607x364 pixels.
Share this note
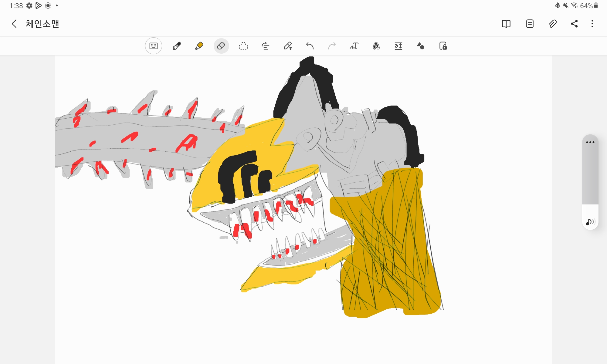[x=574, y=24]
